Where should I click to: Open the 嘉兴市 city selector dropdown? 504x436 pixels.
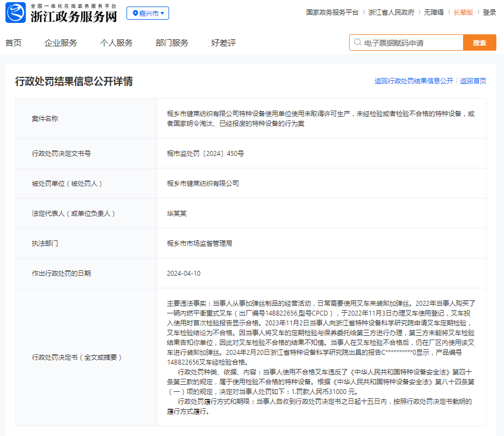(x=148, y=13)
